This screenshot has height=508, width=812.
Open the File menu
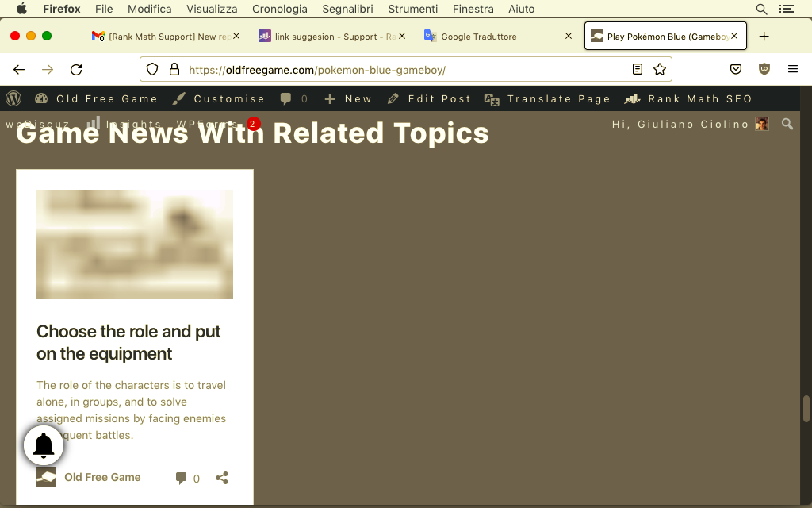pyautogui.click(x=104, y=9)
